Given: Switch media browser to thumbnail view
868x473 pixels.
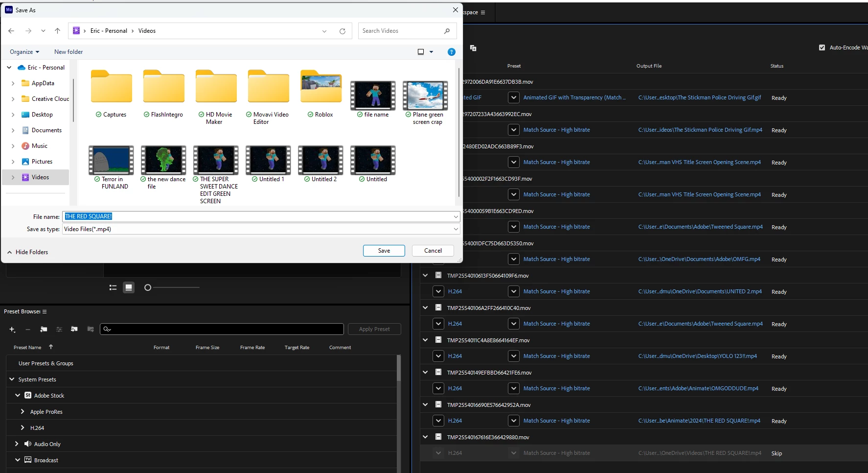Looking at the screenshot, I should (x=129, y=287).
